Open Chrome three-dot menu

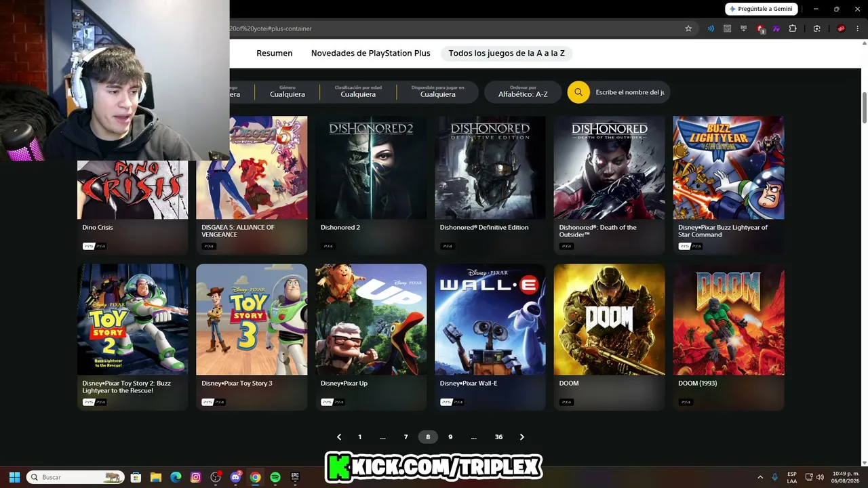tap(856, 28)
